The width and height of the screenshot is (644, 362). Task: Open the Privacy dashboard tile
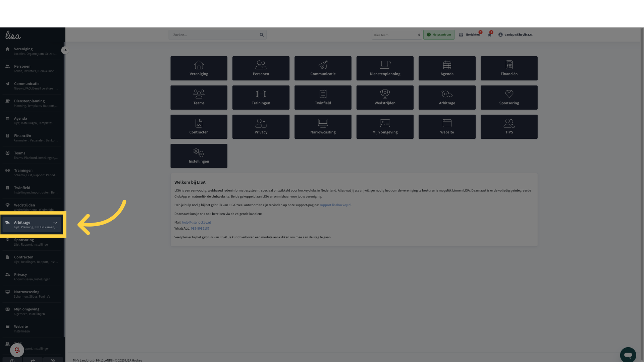click(x=261, y=127)
